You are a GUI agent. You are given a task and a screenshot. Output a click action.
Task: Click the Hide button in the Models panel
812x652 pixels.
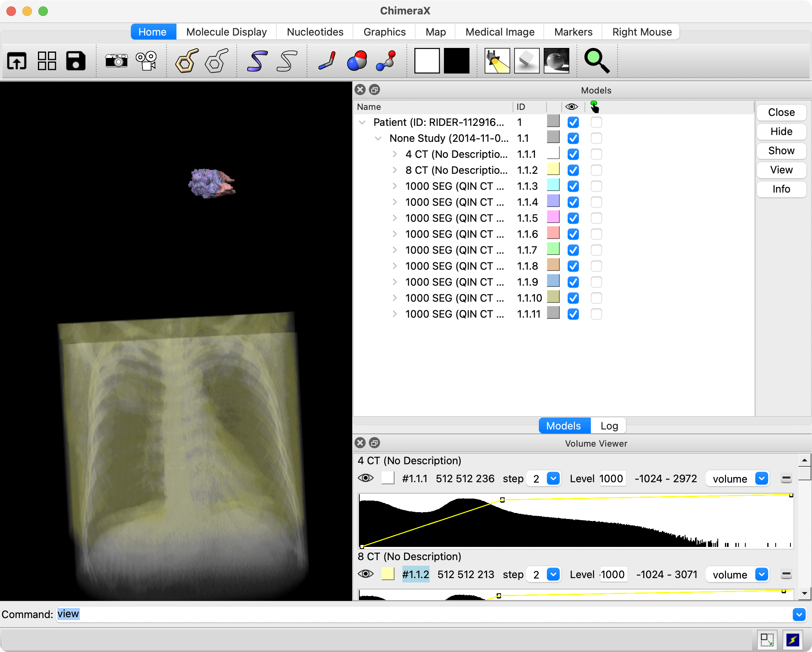(x=781, y=131)
